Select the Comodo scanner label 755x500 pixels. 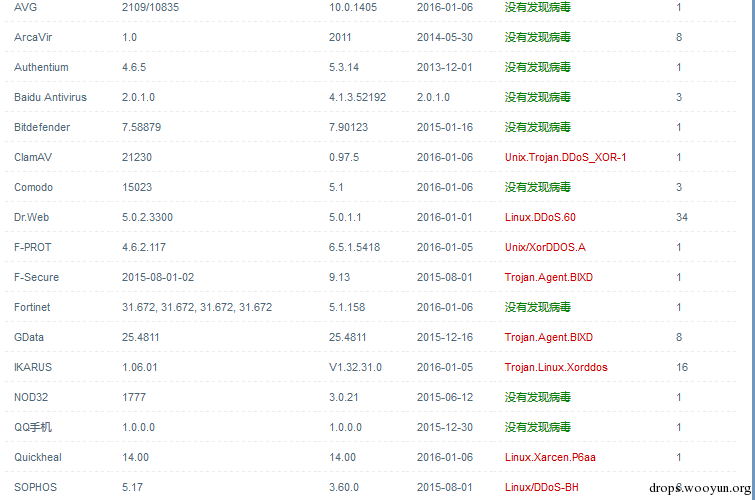click(x=33, y=187)
